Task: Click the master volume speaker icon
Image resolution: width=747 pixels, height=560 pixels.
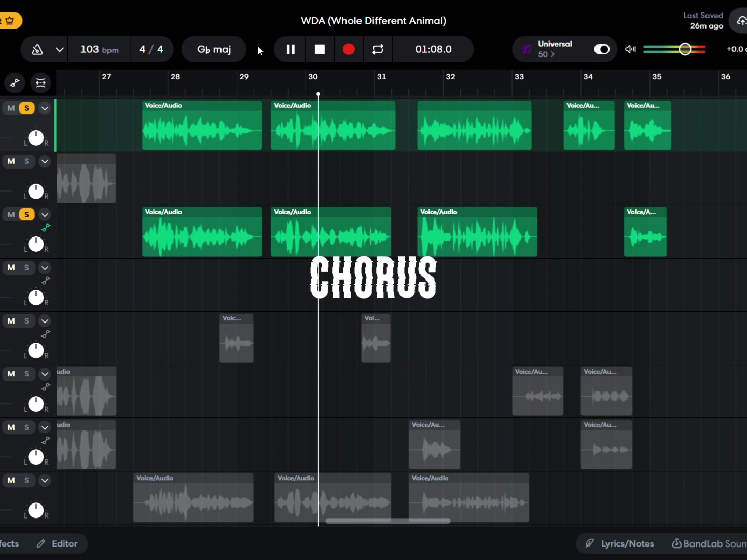Action: pyautogui.click(x=630, y=49)
